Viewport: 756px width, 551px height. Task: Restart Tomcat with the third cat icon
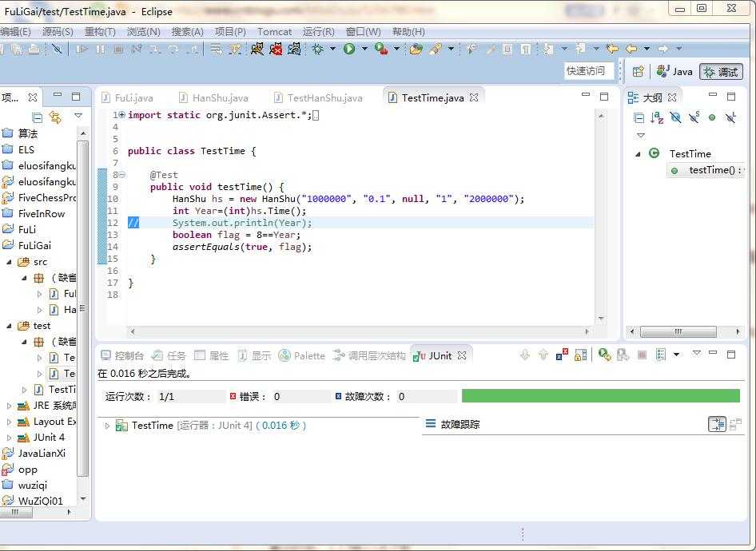(x=294, y=49)
